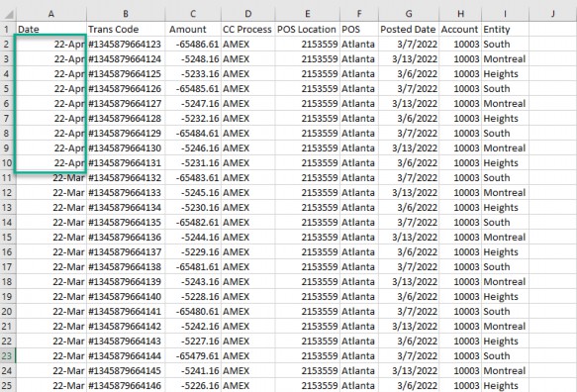The height and width of the screenshot is (392, 577).
Task: Select cell with #1345879664123
Action: click(126, 45)
